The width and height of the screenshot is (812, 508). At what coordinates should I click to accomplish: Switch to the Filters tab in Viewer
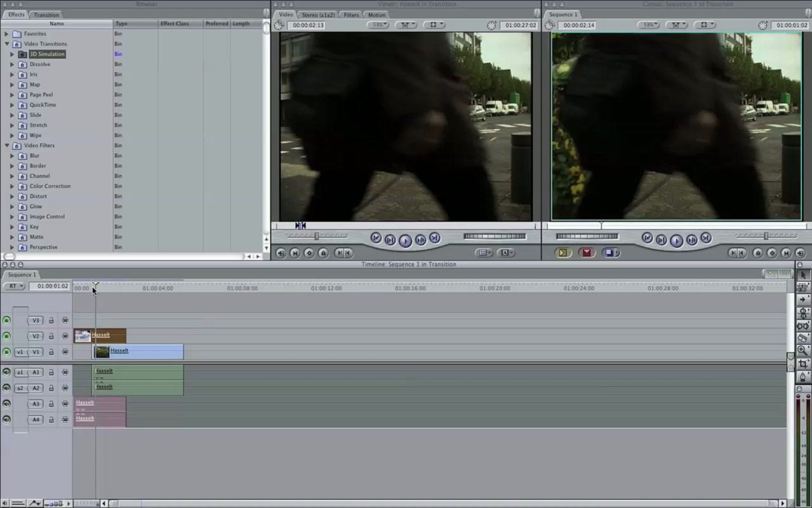point(351,15)
